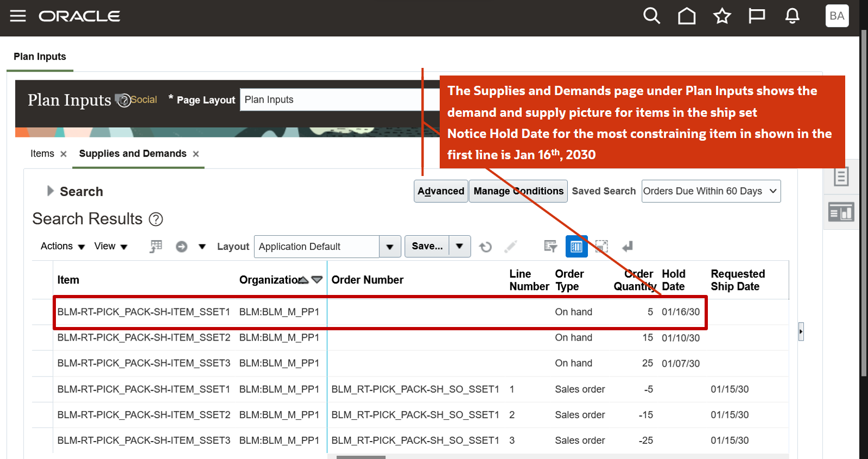Expand the Search section
868x459 pixels.
tap(50, 191)
